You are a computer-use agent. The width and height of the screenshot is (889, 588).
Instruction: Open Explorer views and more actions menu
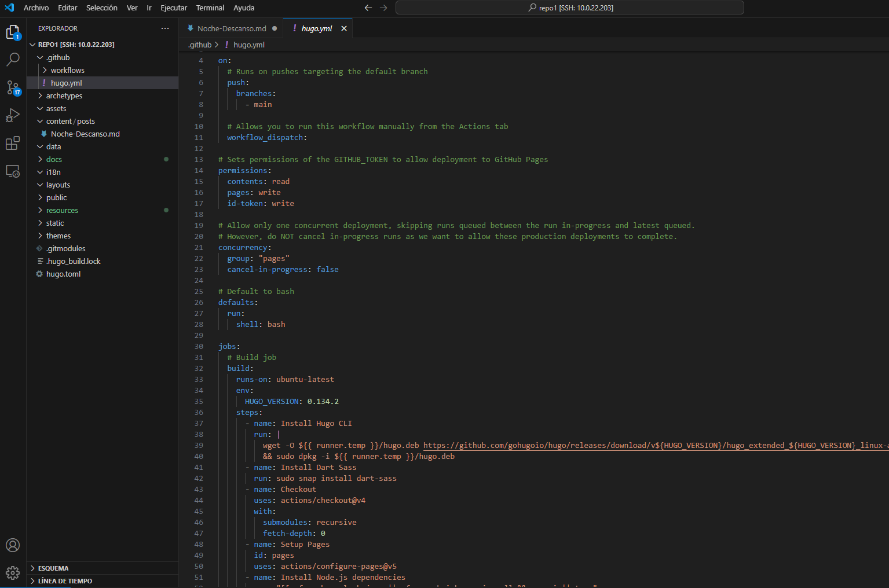(x=165, y=28)
